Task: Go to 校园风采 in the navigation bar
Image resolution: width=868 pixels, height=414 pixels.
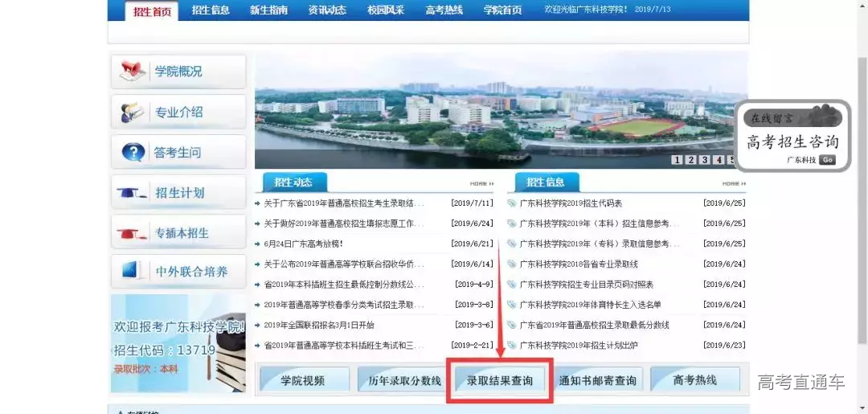Action: (386, 10)
